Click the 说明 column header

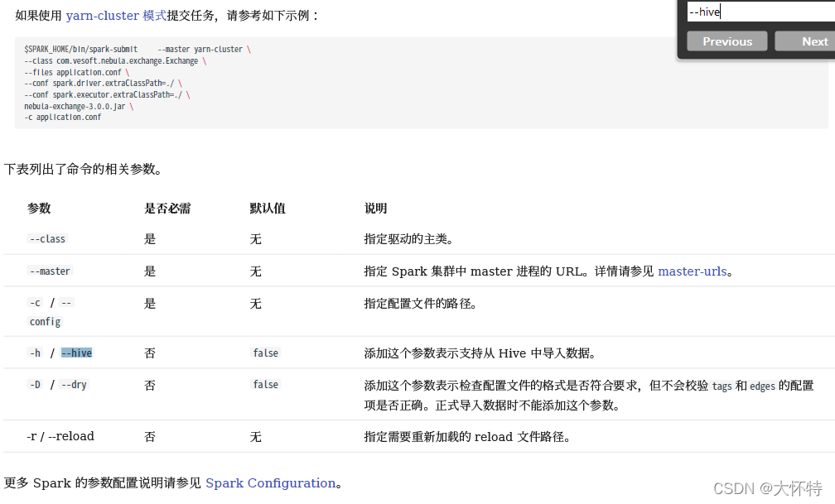[375, 208]
